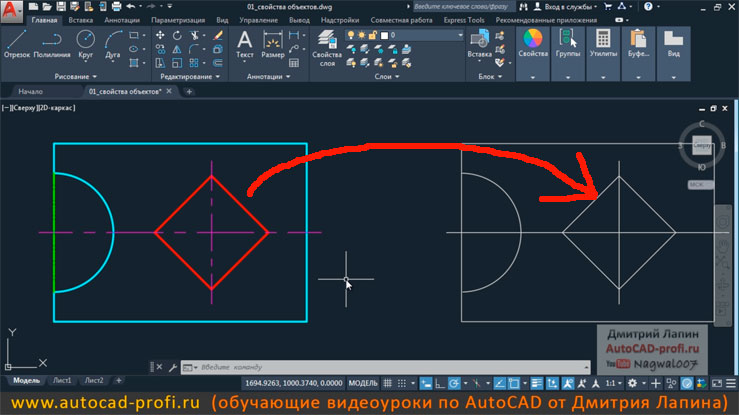
Task: Click the Trim scissors icon
Action: (x=194, y=35)
